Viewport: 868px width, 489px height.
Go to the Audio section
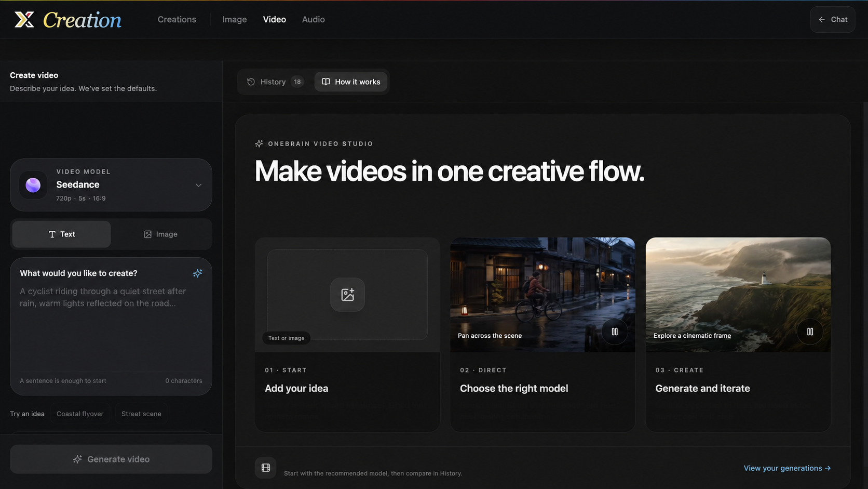click(314, 19)
